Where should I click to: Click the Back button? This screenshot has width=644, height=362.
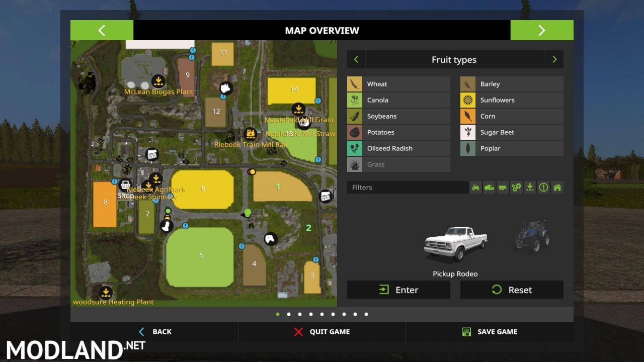click(154, 332)
